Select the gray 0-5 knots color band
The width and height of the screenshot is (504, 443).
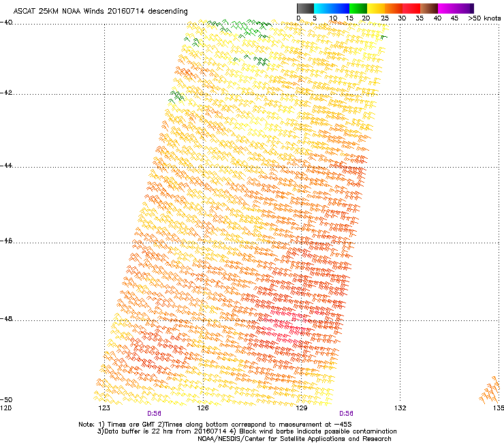pyautogui.click(x=305, y=8)
